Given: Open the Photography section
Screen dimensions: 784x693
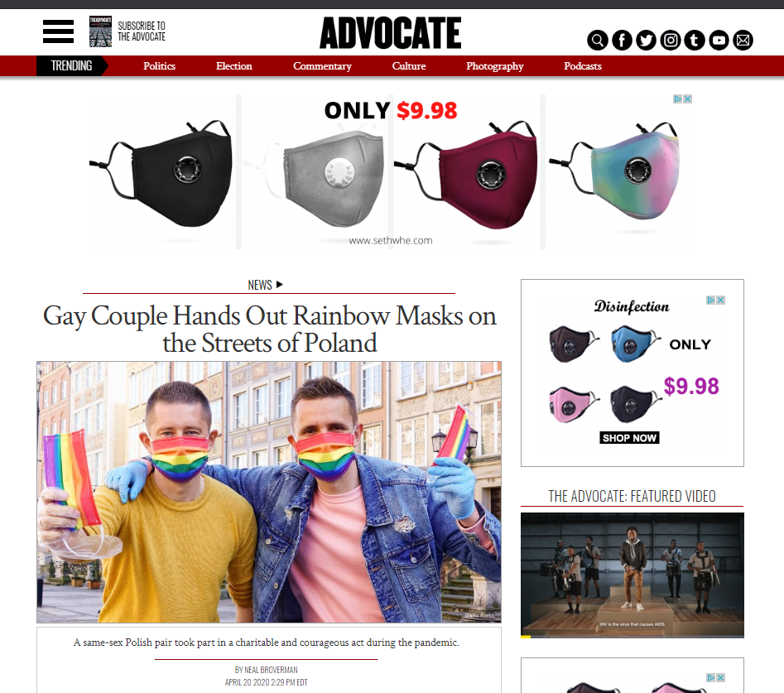Looking at the screenshot, I should click(494, 66).
